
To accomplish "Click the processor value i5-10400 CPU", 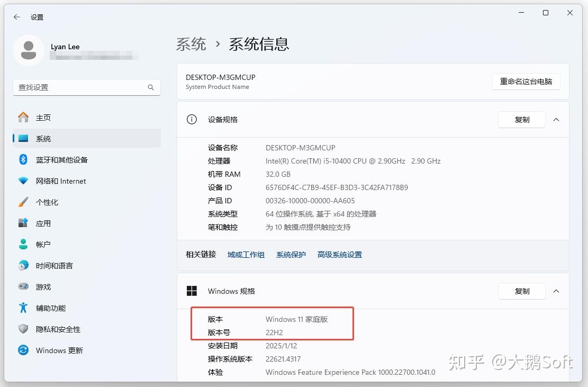I will 353,161.
